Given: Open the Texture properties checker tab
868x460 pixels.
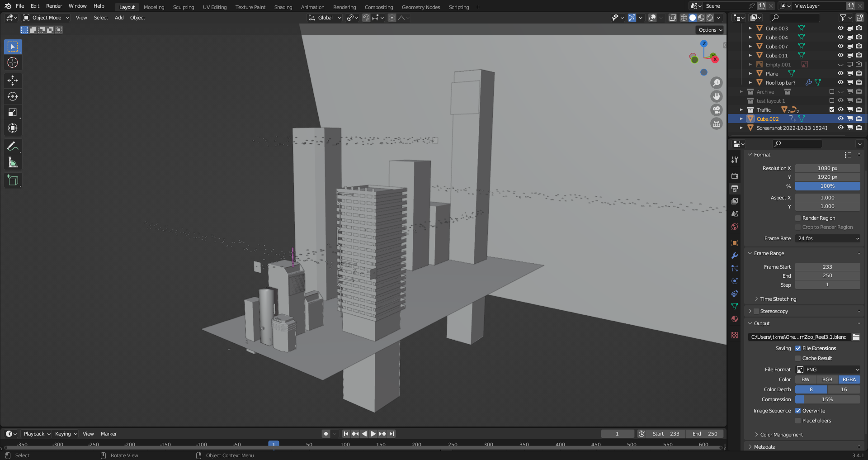Looking at the screenshot, I should coord(735,335).
